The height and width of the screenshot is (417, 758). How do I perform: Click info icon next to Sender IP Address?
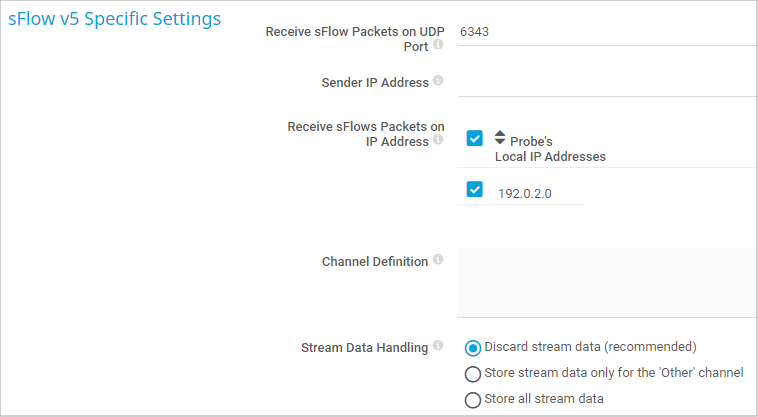tap(438, 81)
